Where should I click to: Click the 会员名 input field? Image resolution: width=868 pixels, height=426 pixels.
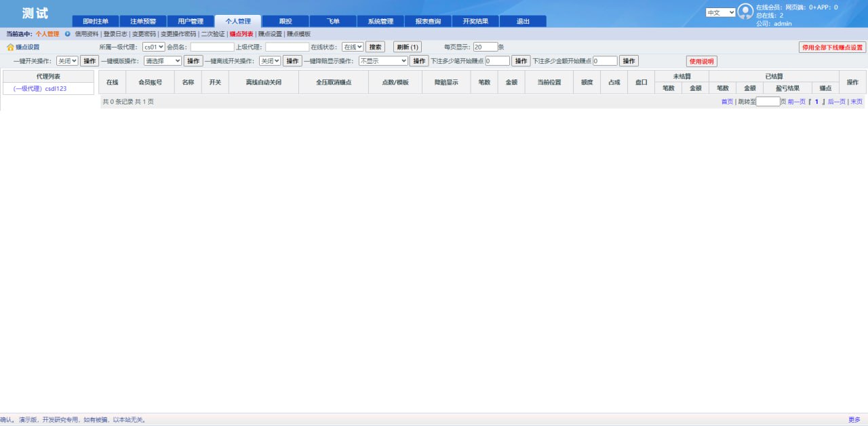[212, 47]
